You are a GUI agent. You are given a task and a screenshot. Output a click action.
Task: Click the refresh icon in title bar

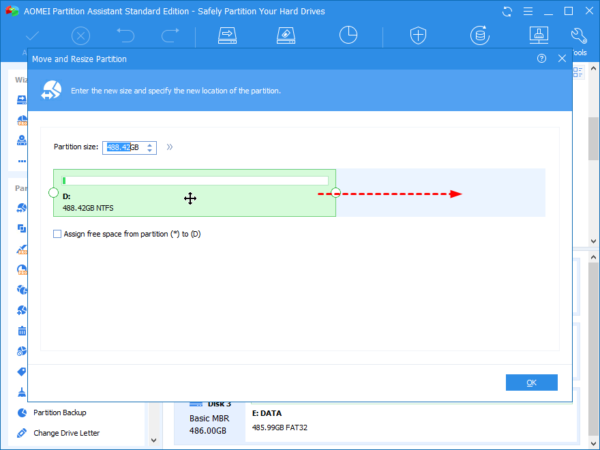tap(507, 11)
